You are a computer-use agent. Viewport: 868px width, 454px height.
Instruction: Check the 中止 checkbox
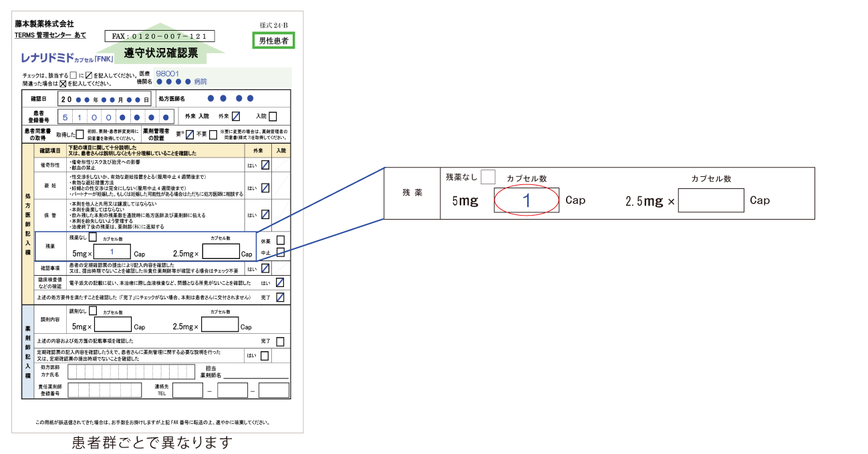click(x=281, y=252)
